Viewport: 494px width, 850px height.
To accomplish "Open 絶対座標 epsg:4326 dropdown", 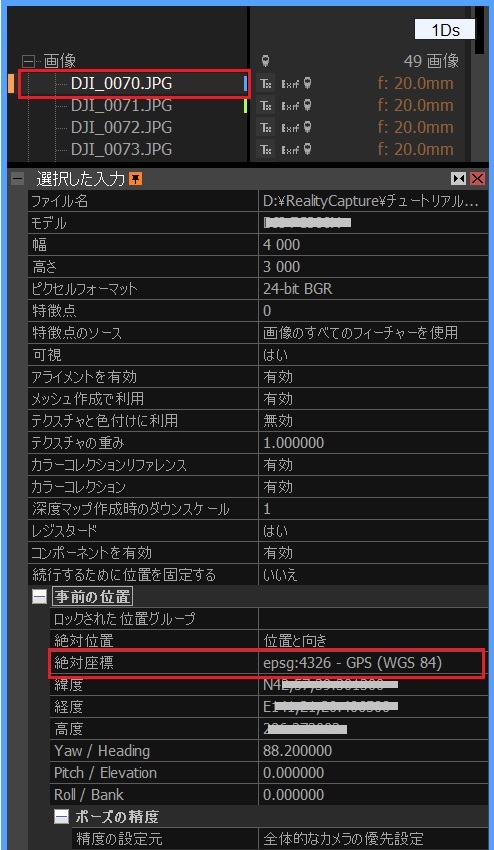I will point(373,663).
